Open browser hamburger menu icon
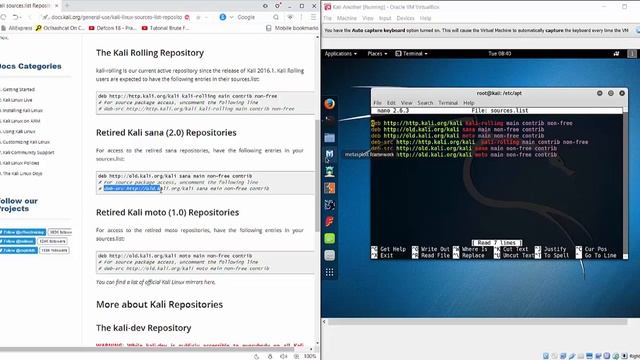The height and width of the screenshot is (360, 640). click(313, 17)
